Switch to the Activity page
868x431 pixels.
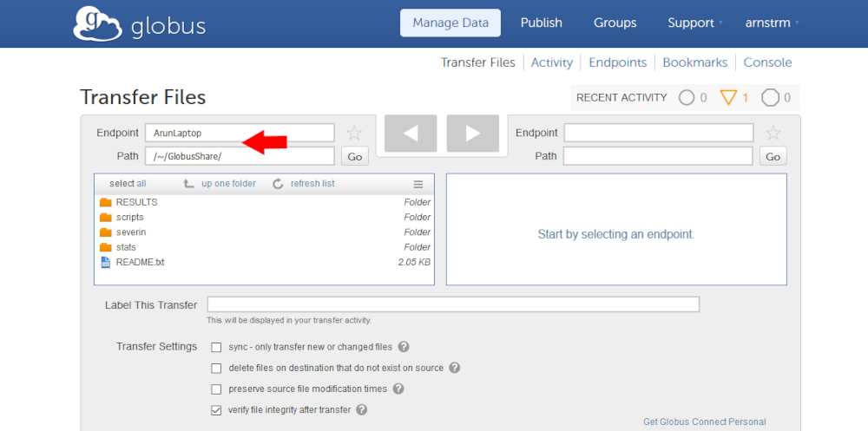(551, 62)
